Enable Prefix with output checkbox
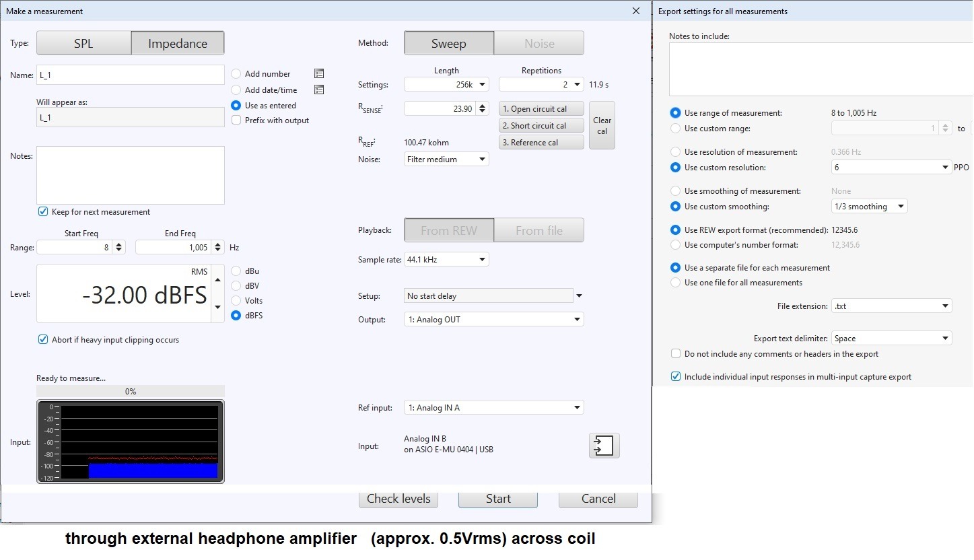 pos(236,120)
